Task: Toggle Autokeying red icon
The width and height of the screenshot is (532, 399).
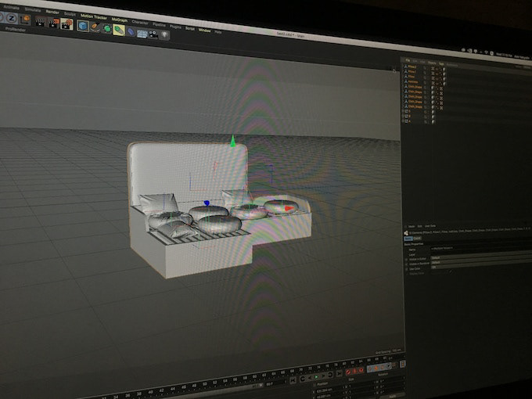Action: click(354, 371)
